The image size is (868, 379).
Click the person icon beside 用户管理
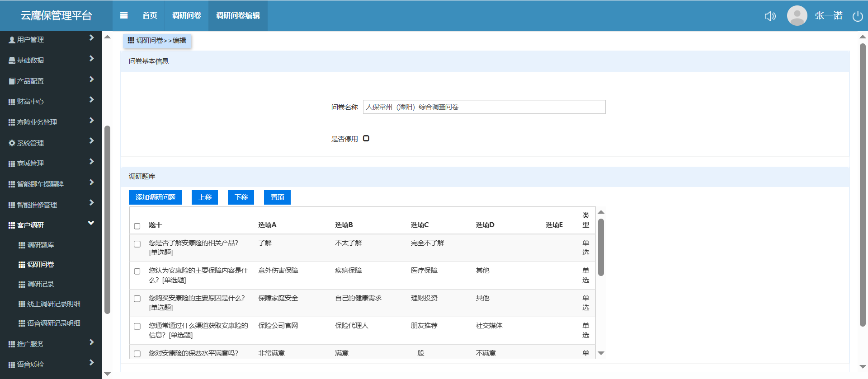12,40
